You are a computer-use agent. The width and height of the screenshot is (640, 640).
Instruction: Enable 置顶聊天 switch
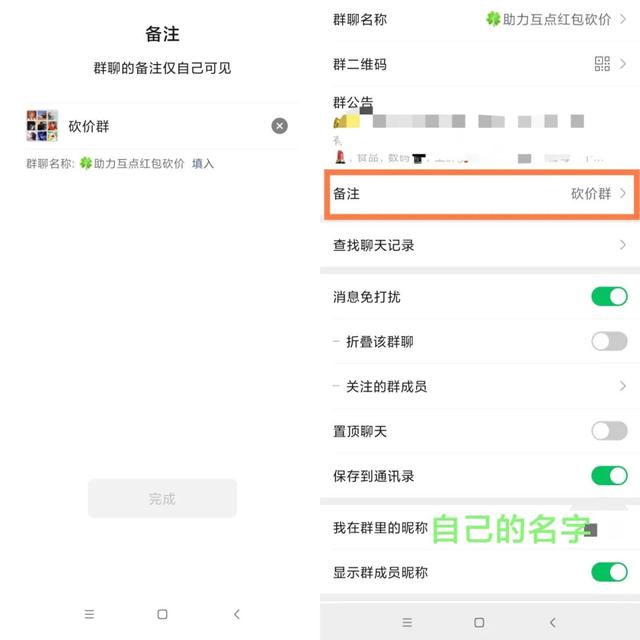609,431
